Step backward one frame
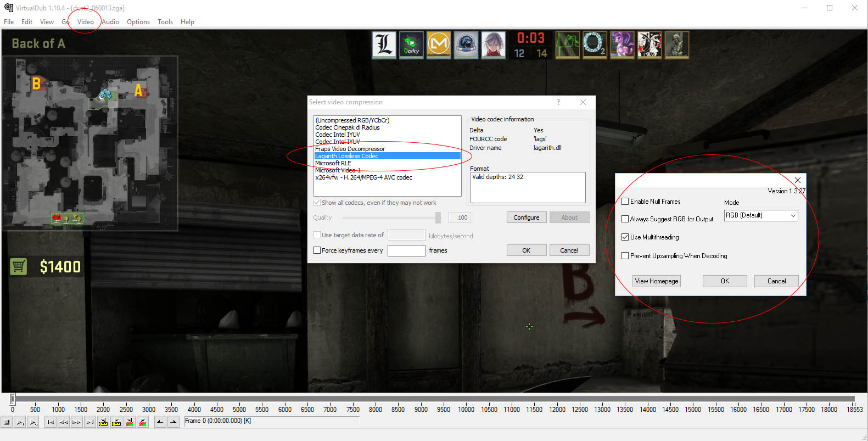This screenshot has width=868, height=441. [x=64, y=422]
